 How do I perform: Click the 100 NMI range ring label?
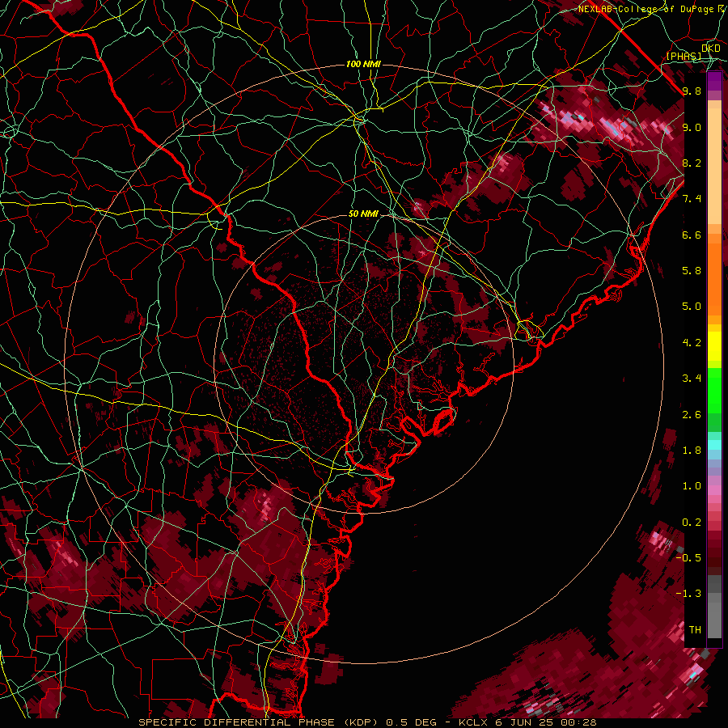pyautogui.click(x=363, y=64)
